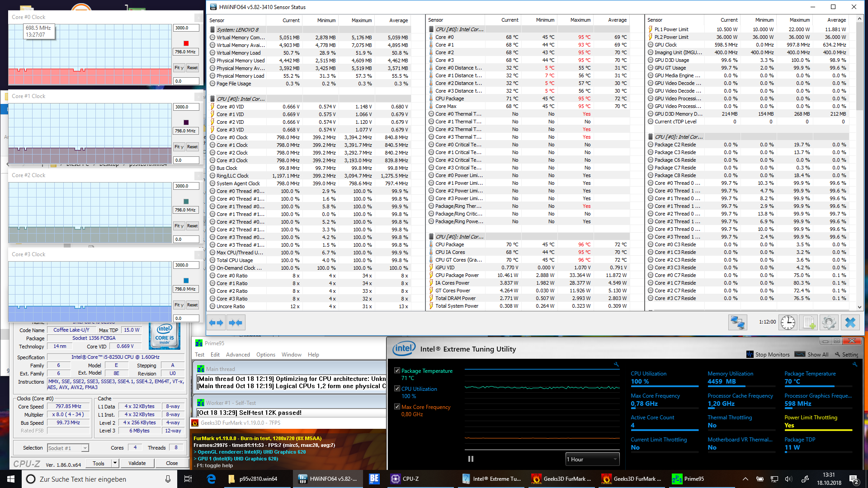Click the CPU-Z Validate button
The height and width of the screenshot is (488, 868).
pos(137,463)
